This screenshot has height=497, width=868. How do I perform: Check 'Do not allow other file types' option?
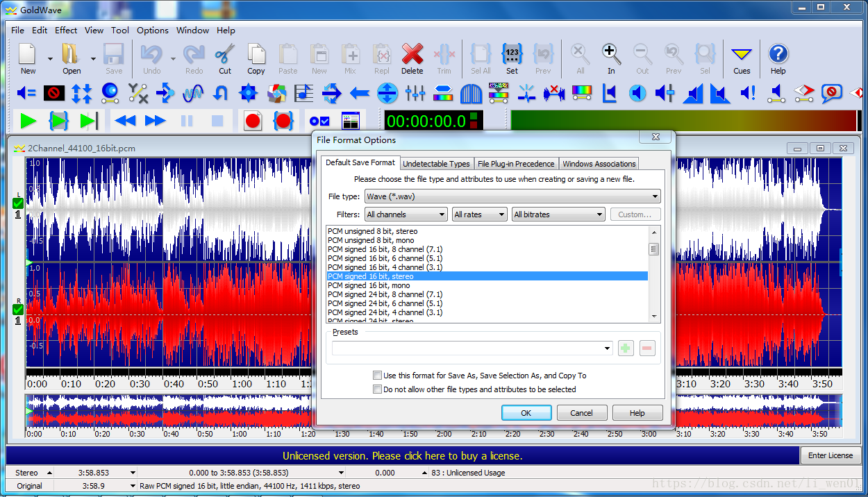coord(378,389)
